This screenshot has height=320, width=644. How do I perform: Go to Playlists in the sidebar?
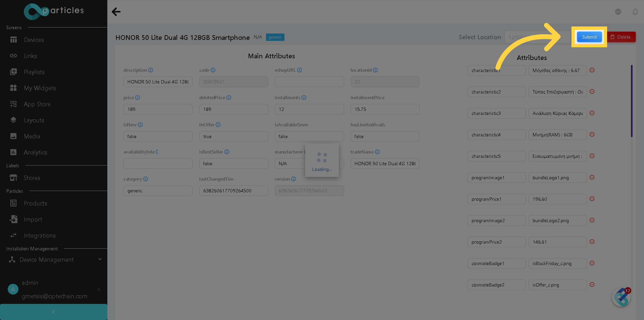coord(34,72)
